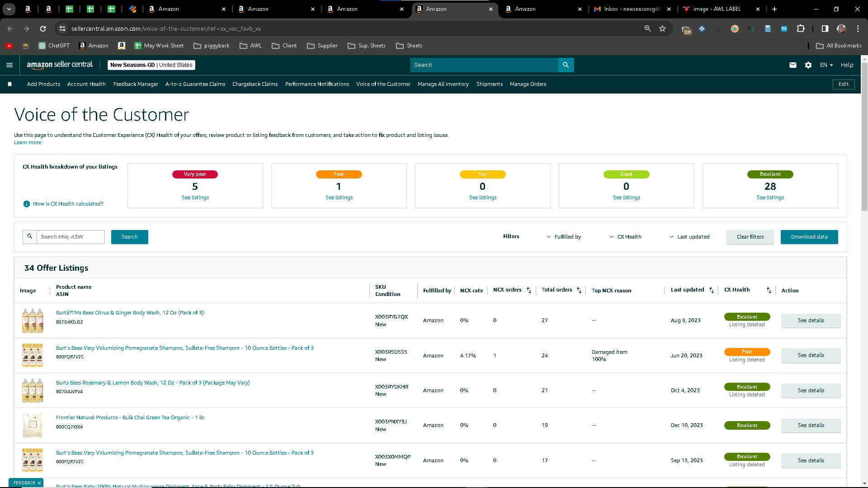
Task: Open the Supplier bookmarks folder
Action: tap(322, 46)
